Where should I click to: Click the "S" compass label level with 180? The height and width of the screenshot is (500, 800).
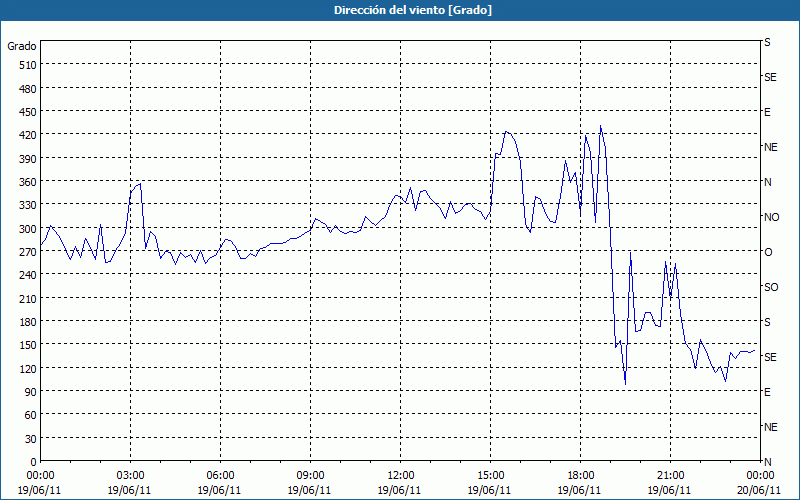click(x=767, y=322)
